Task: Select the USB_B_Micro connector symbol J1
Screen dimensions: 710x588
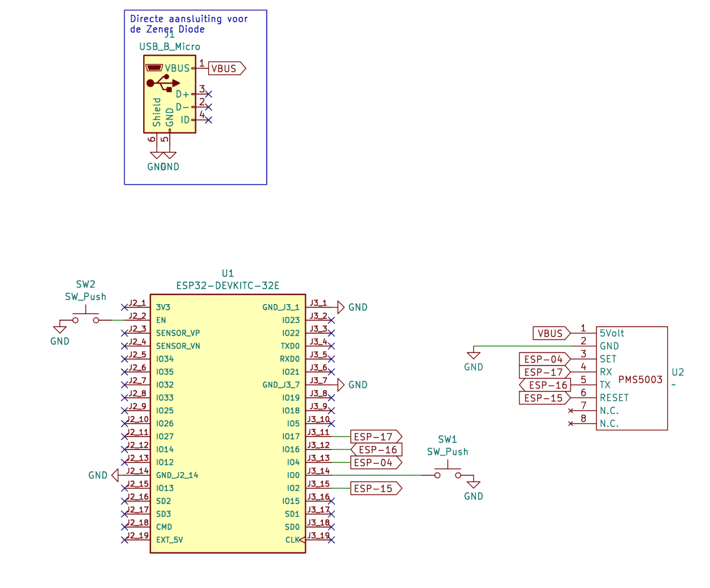Action: click(169, 95)
